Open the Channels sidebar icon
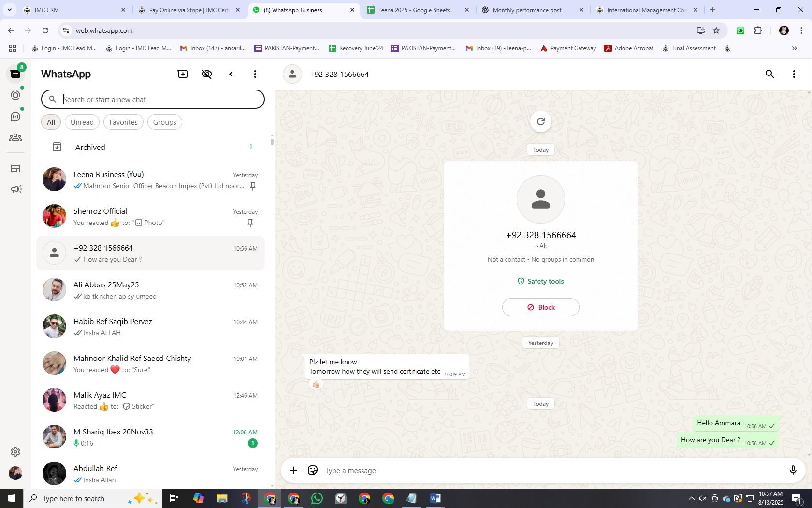The height and width of the screenshot is (508, 812). coord(15,117)
